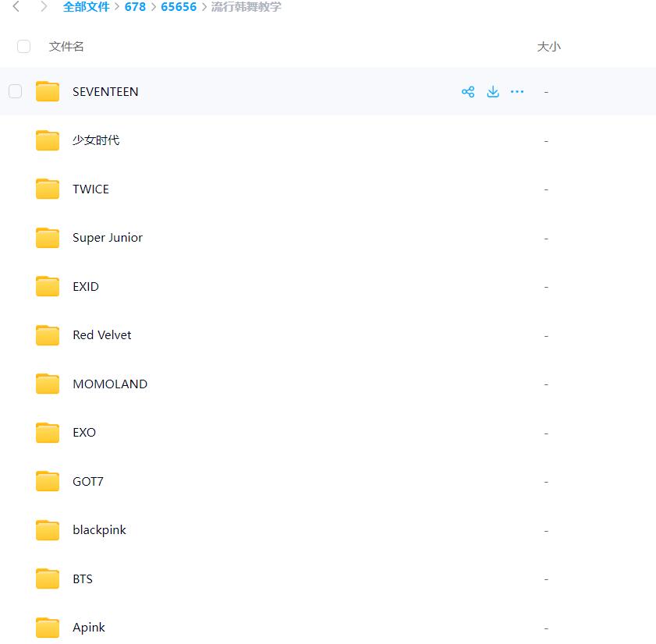Download the SEVENTEEN folder
This screenshot has height=644, width=656.
[x=493, y=92]
